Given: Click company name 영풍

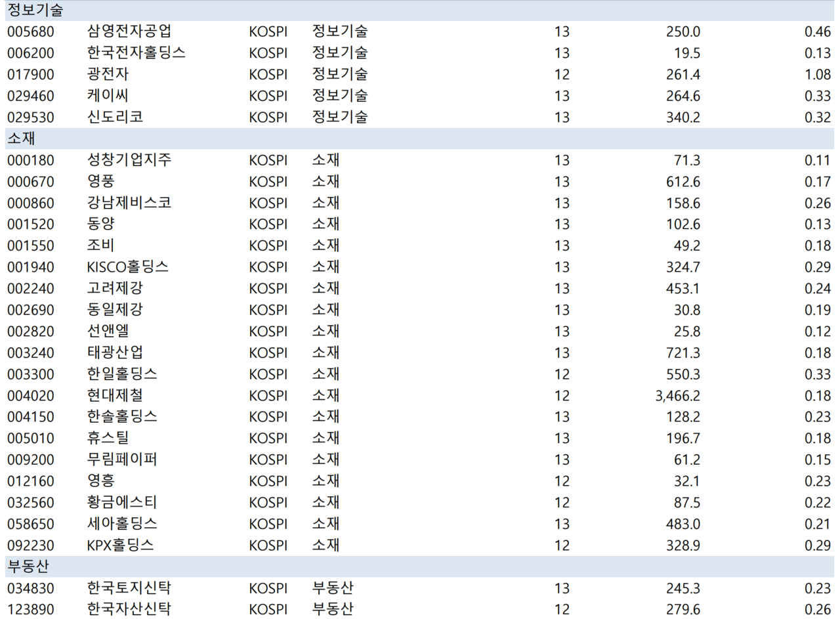Looking at the screenshot, I should pos(100,182).
